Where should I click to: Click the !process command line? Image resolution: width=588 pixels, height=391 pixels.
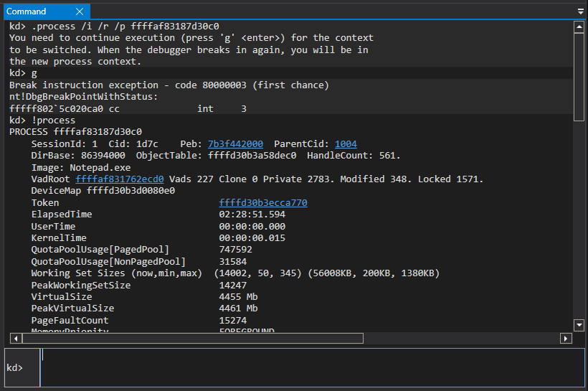[x=42, y=121]
